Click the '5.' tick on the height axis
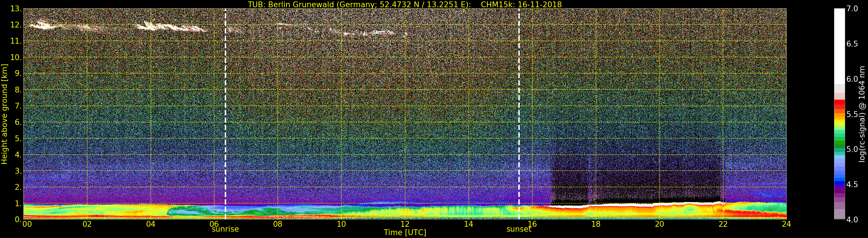This screenshot has height=238, width=868. [x=18, y=138]
